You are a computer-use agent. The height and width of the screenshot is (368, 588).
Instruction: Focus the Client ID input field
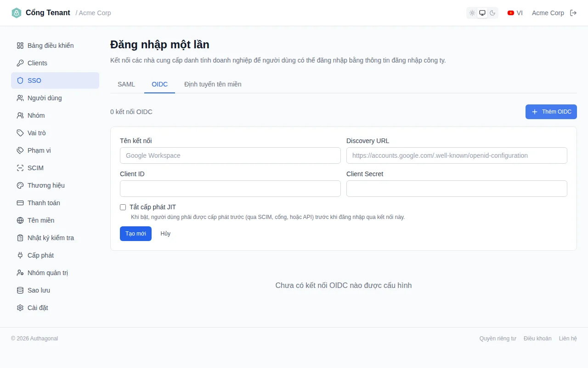[x=230, y=189]
